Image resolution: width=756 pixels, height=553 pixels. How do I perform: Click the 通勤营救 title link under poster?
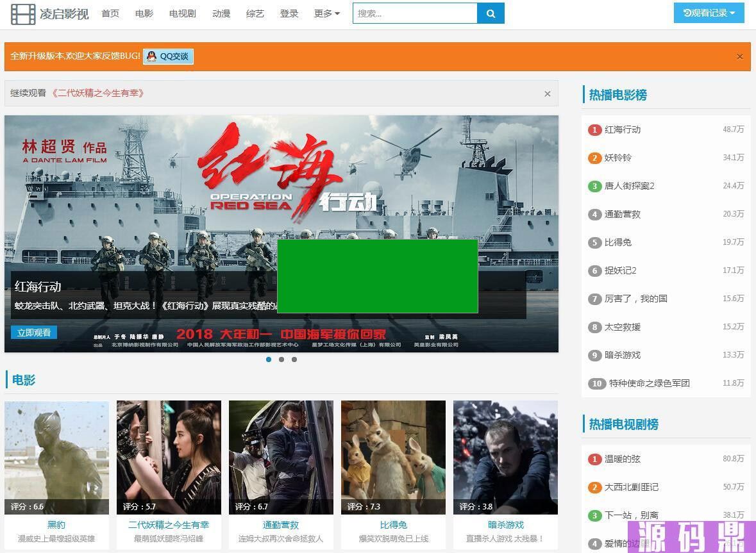[x=281, y=525]
